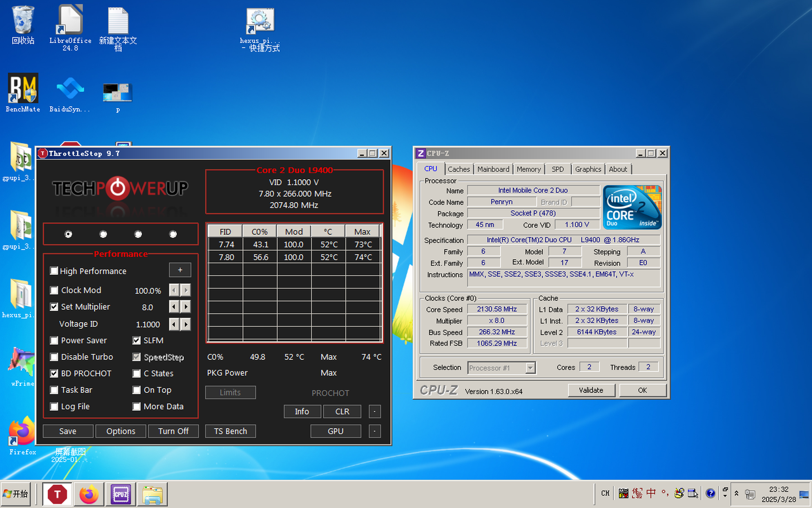Show hidden tray icons arrow
Image resolution: width=812 pixels, height=508 pixels.
pyautogui.click(x=736, y=493)
